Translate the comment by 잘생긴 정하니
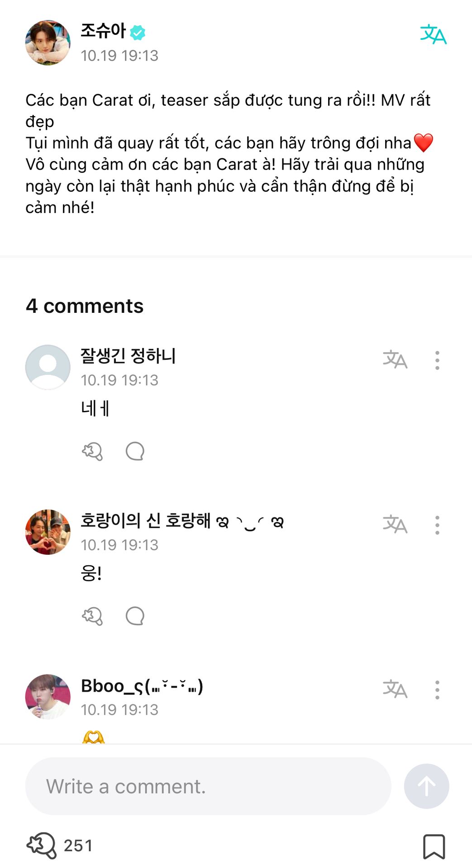The height and width of the screenshot is (868, 472). [395, 360]
